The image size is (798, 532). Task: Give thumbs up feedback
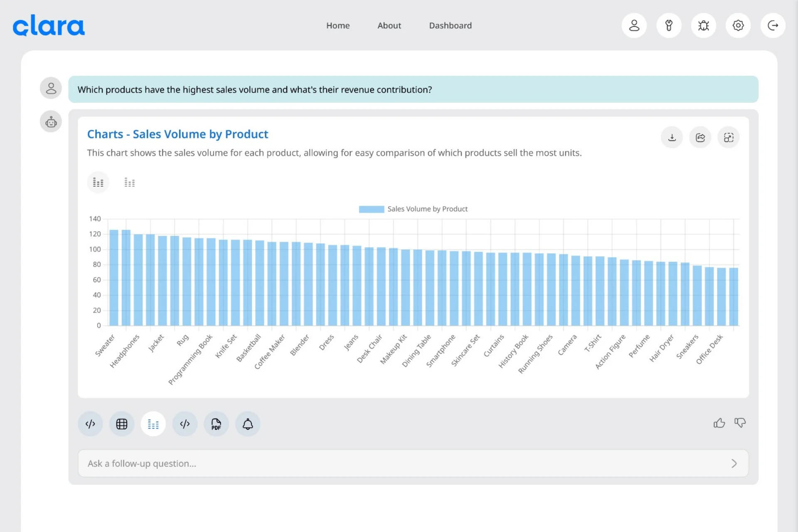click(719, 423)
